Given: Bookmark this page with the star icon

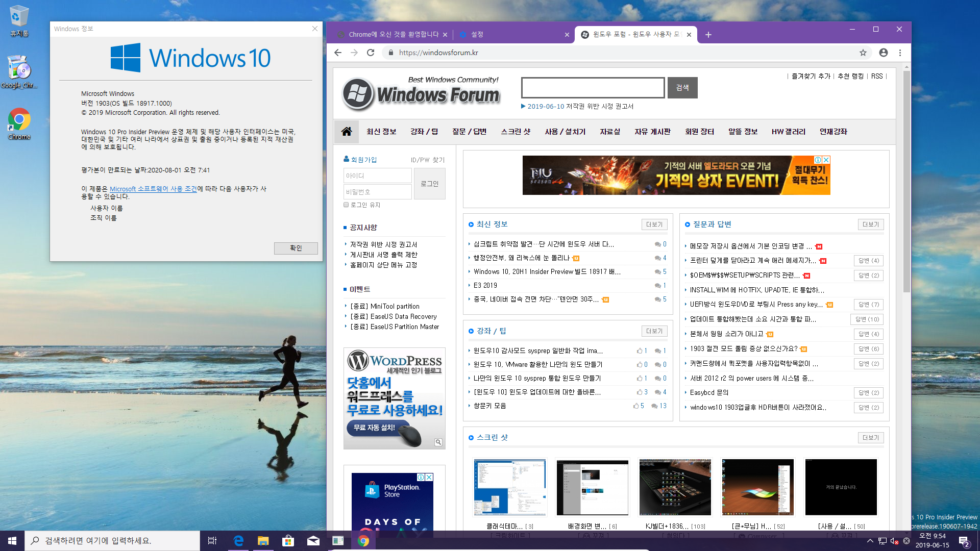Looking at the screenshot, I should click(x=863, y=53).
